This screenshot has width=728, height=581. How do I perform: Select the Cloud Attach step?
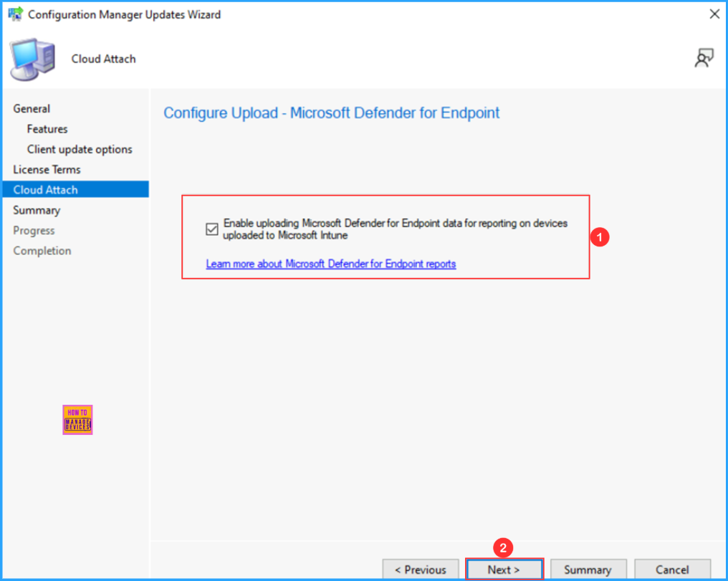76,189
